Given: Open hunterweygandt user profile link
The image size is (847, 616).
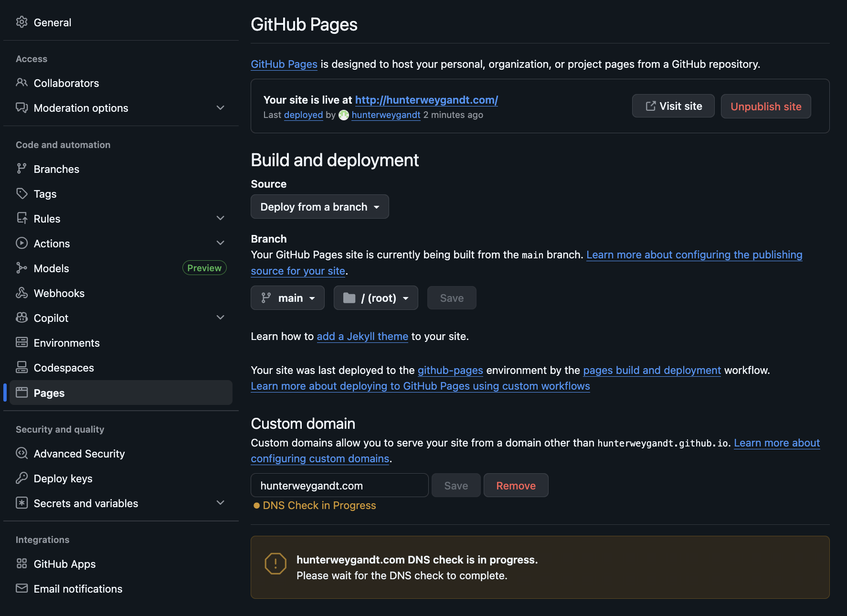Looking at the screenshot, I should coord(386,115).
